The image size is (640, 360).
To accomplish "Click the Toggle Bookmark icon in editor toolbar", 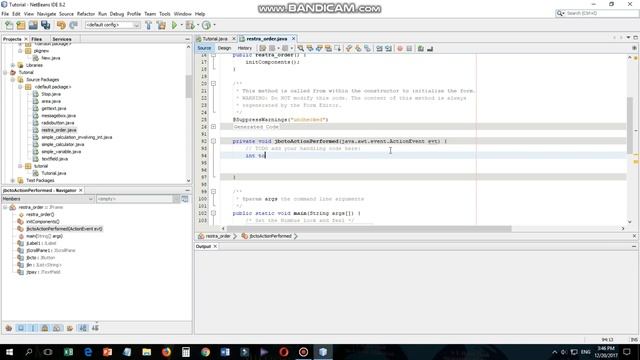I will tap(367, 48).
